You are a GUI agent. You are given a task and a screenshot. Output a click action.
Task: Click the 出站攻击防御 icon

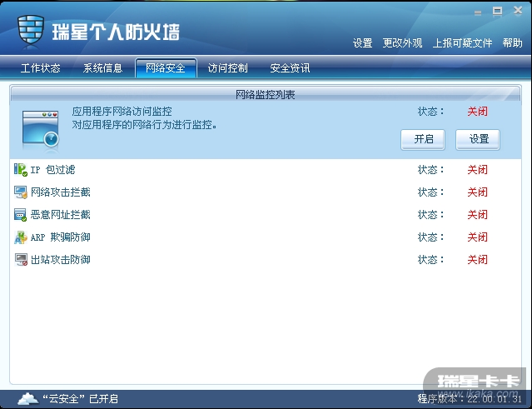tap(20, 260)
